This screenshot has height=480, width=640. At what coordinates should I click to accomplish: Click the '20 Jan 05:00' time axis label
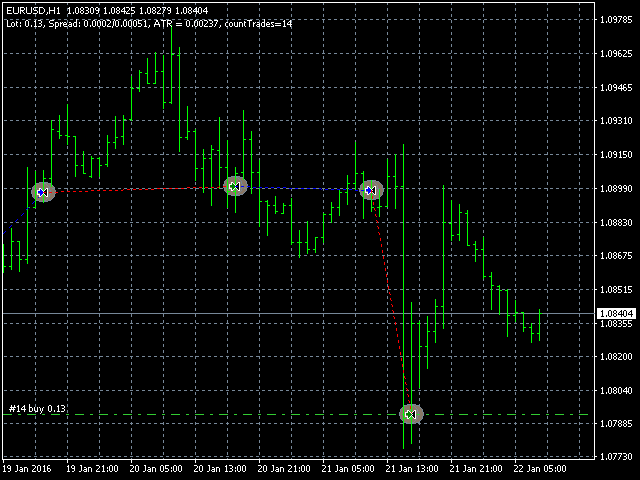[x=156, y=469]
